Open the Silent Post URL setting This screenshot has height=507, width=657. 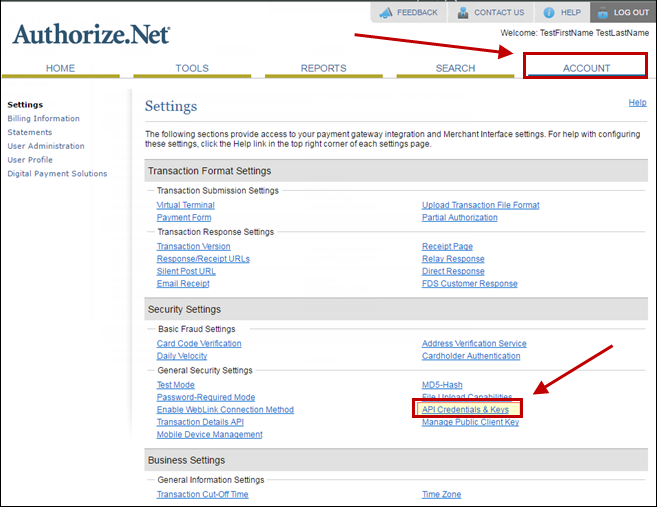[186, 271]
